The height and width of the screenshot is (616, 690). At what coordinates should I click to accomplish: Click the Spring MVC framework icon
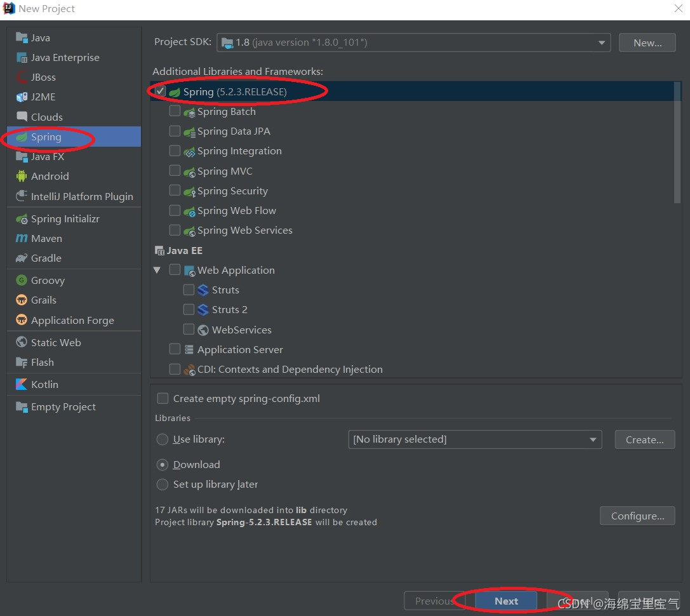pyautogui.click(x=189, y=171)
